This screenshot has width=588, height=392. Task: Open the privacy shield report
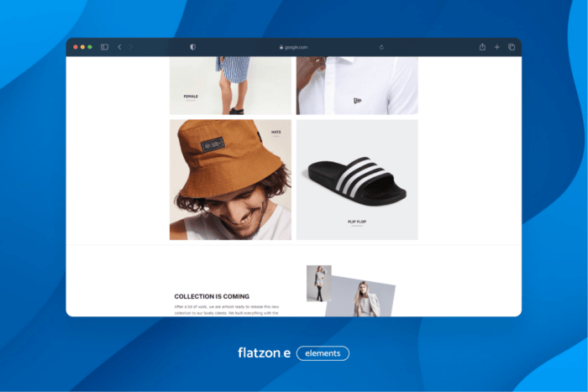coord(192,47)
